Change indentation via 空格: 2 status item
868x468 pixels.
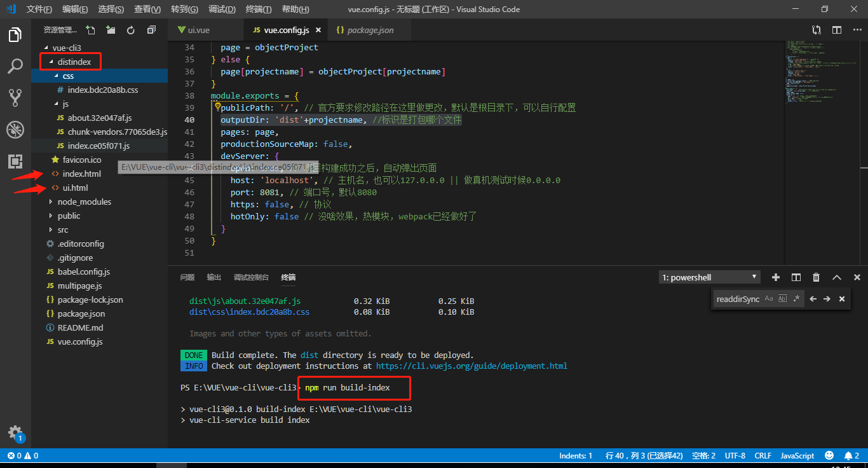click(x=703, y=455)
